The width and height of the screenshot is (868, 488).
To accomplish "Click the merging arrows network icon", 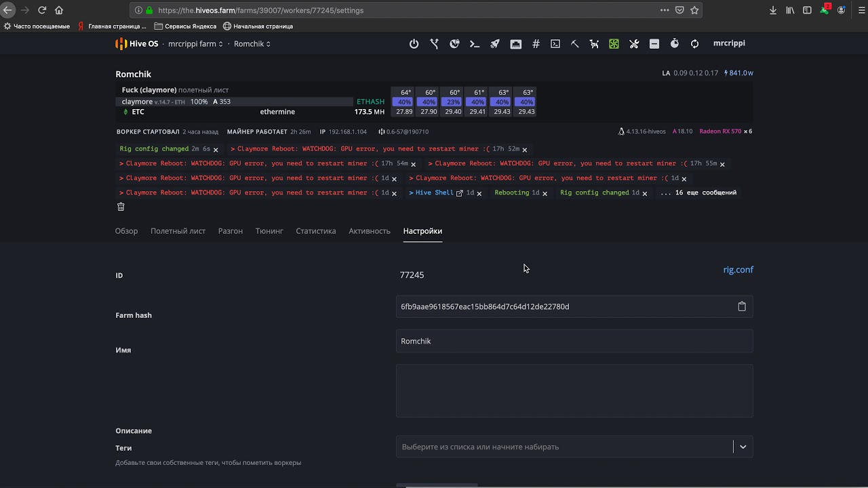I will pyautogui.click(x=434, y=43).
